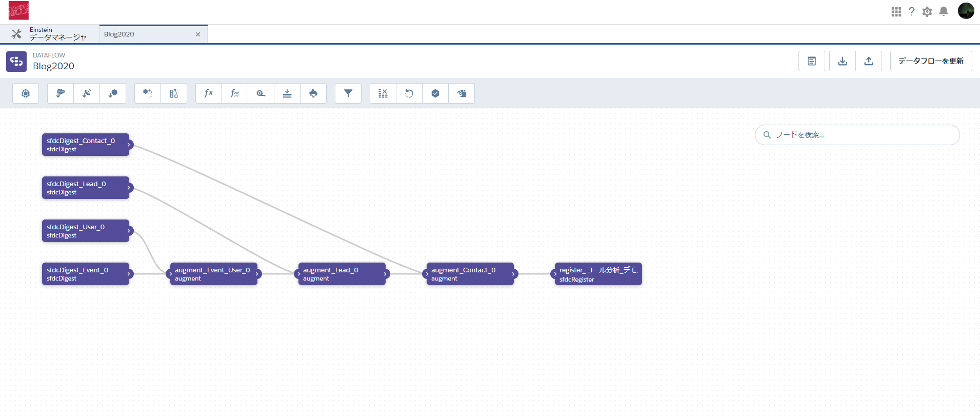The width and height of the screenshot is (980, 419).
Task: Add a filter node from toolbar
Action: coord(348,93)
